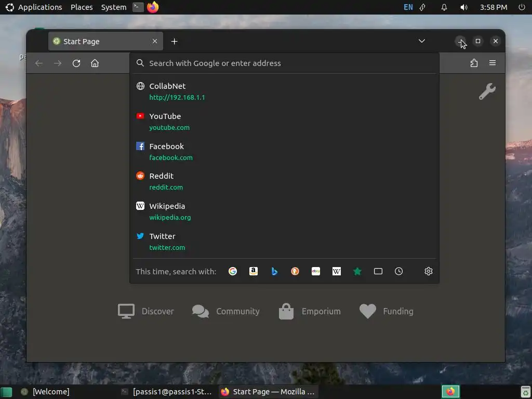Image resolution: width=532 pixels, height=399 pixels.
Task: Open the trash icon in bottom panel
Action: tap(525, 392)
